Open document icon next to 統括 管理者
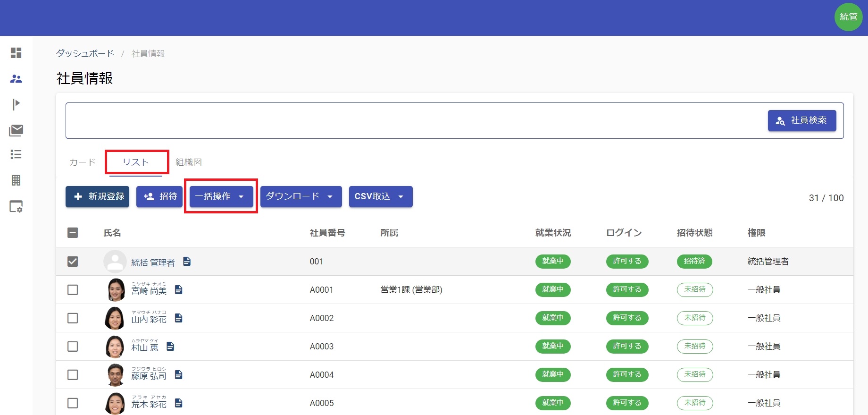This screenshot has width=868, height=415. [187, 261]
